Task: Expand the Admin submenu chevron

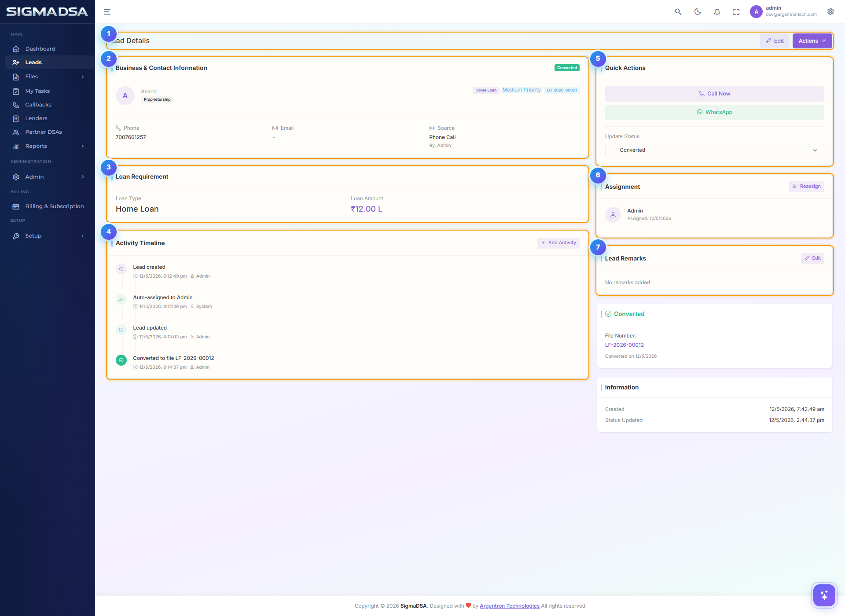Action: [x=83, y=177]
